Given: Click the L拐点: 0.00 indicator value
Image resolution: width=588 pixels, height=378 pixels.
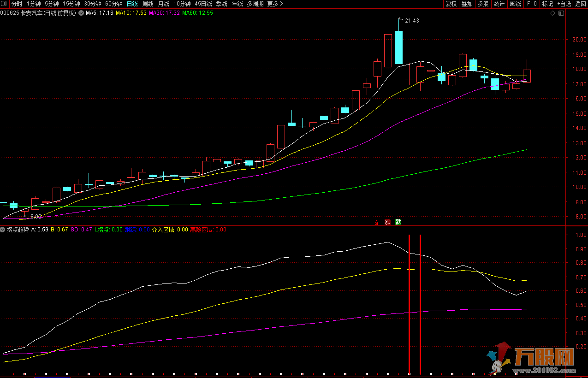Looking at the screenshot, I should [x=109, y=229].
